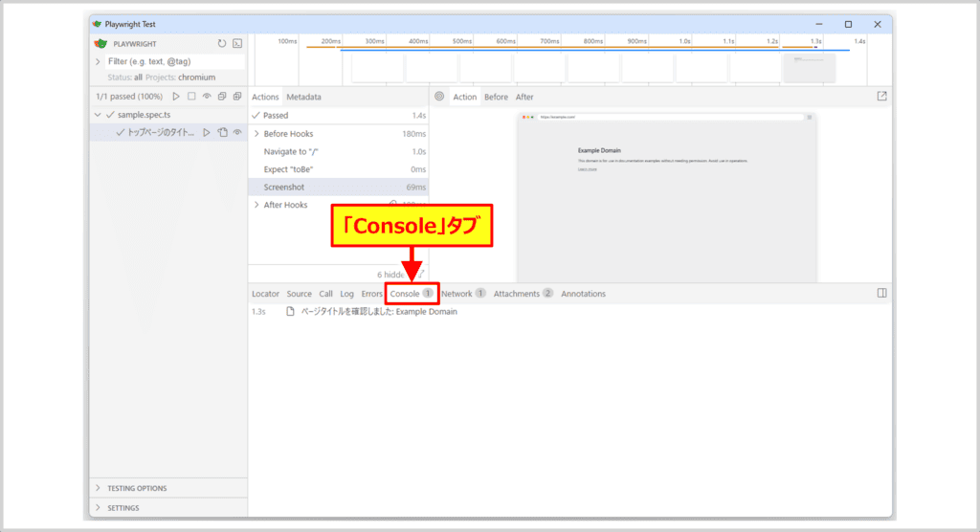
Task: Collapse the sample.spec.ts tree node
Action: pyautogui.click(x=98, y=115)
